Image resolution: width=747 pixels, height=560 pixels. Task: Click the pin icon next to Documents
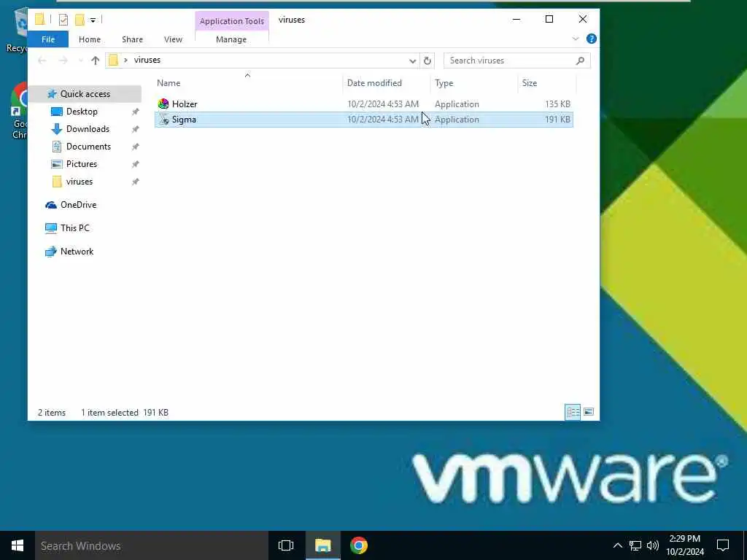[x=135, y=147]
